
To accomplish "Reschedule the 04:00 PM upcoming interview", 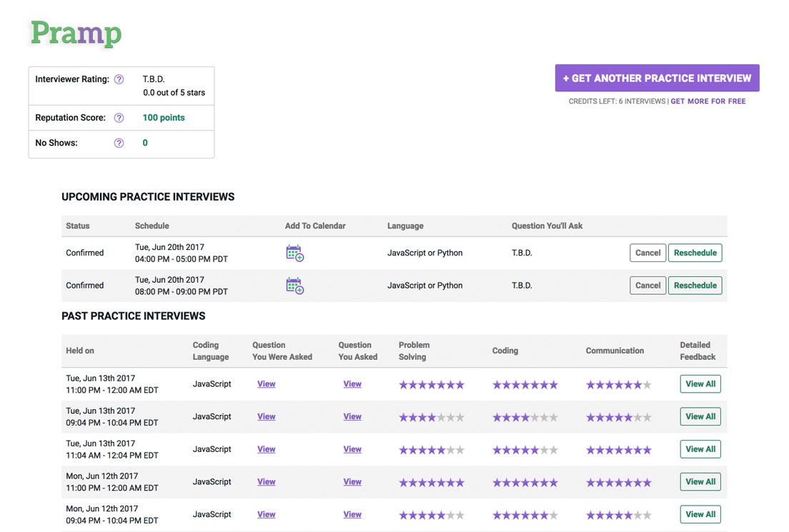I will pos(695,253).
